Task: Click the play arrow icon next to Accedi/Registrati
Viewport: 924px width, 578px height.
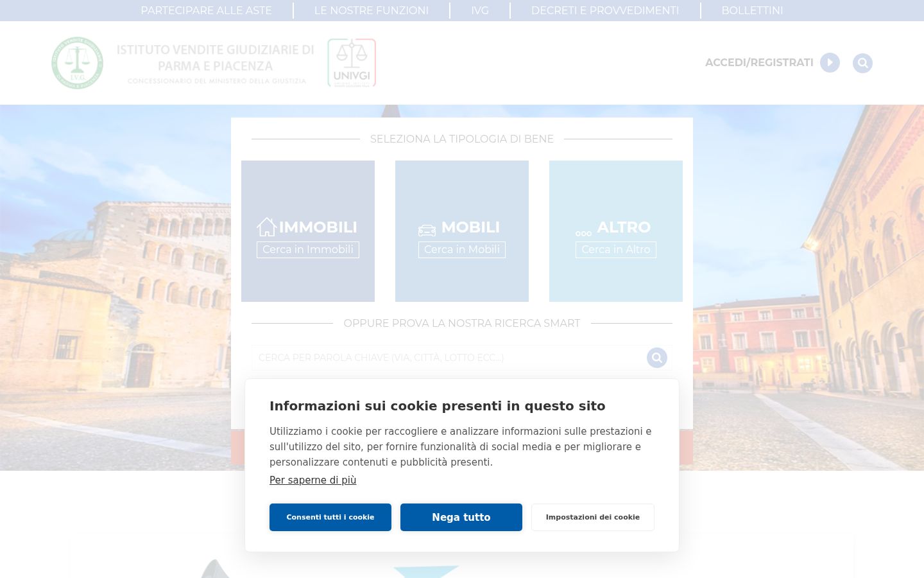Action: tap(830, 63)
